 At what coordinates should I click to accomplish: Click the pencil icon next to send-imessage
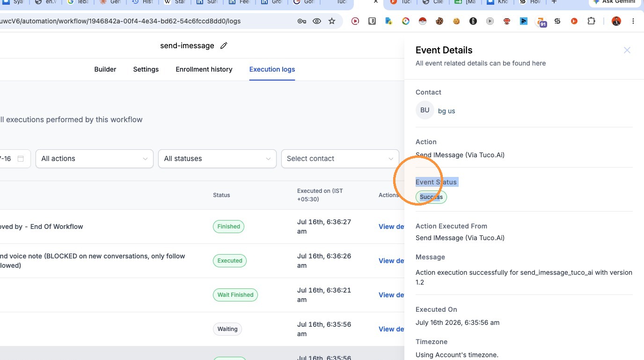[x=224, y=45]
